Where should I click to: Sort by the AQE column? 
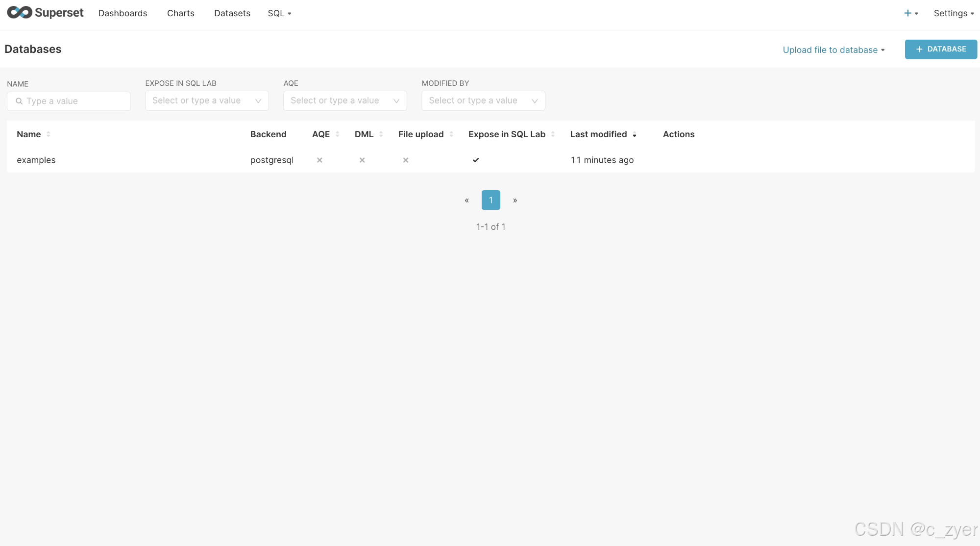(x=325, y=134)
